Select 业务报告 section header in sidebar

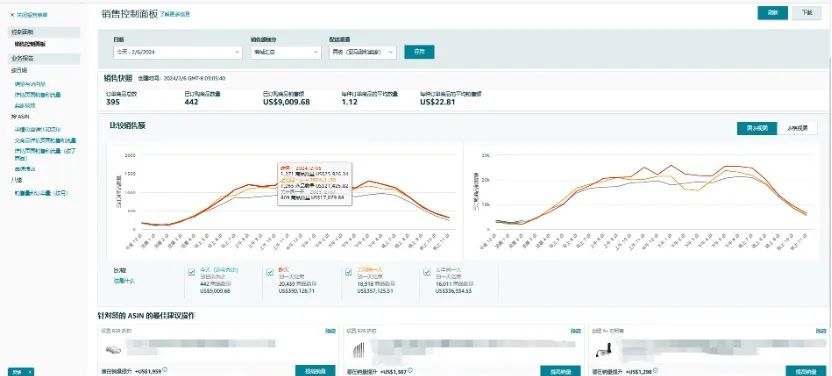[x=44, y=58]
